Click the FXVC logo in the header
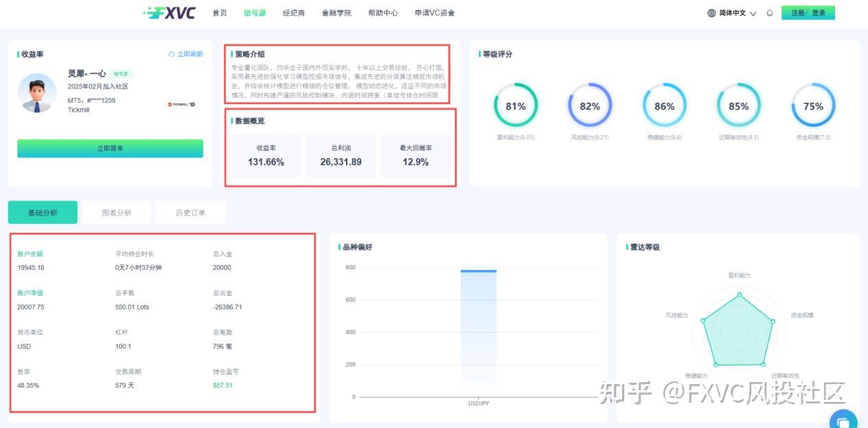The image size is (868, 428). click(170, 12)
